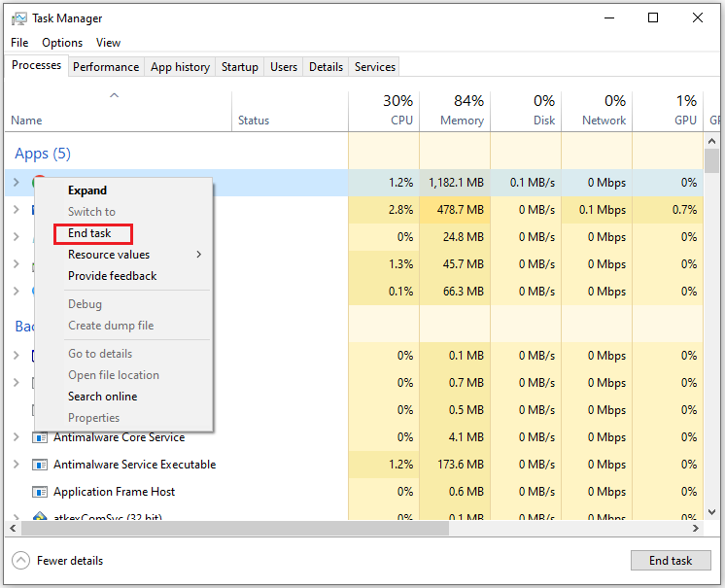Select Search online in context menu
The height and width of the screenshot is (588, 725).
(103, 397)
